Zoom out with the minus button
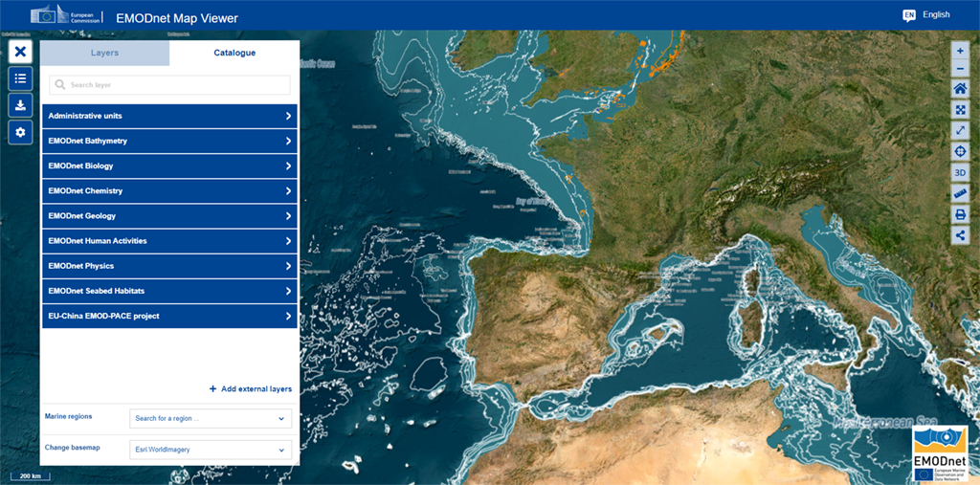980x485 pixels. pyautogui.click(x=961, y=68)
